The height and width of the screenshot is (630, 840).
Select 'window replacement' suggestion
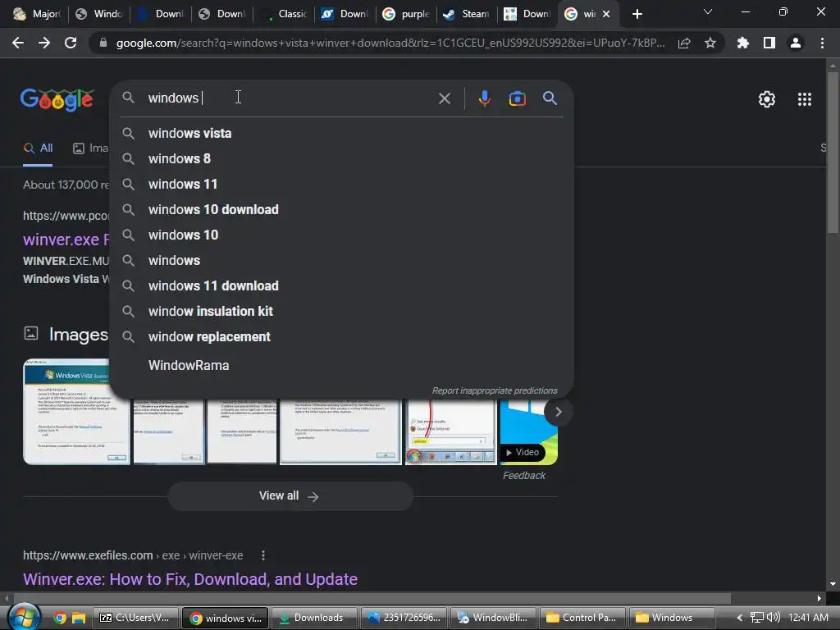342,337
